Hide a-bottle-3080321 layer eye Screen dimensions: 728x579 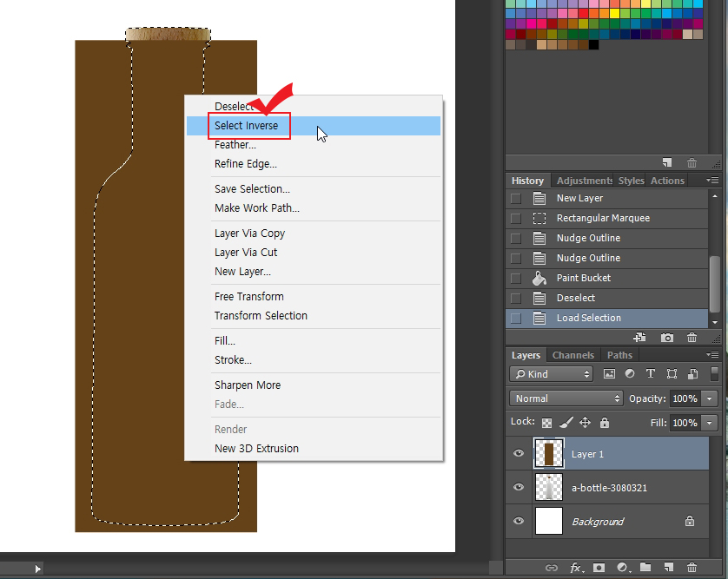point(519,487)
